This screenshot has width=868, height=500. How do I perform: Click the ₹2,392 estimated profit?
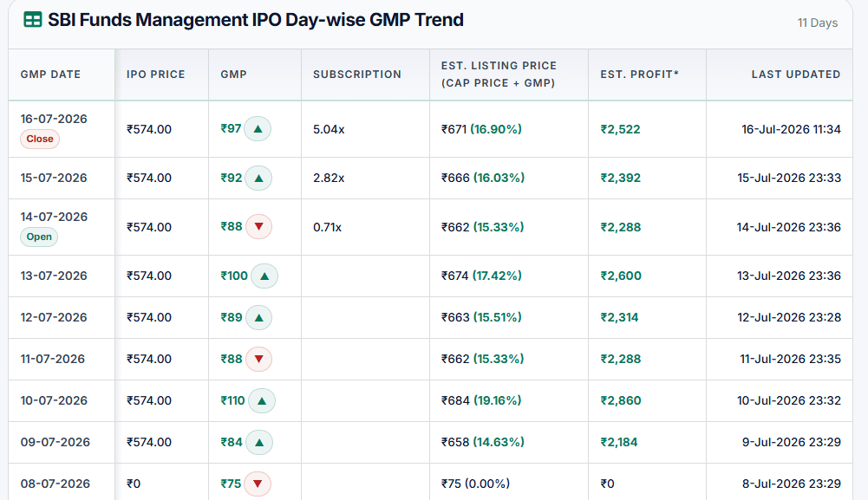click(x=621, y=179)
